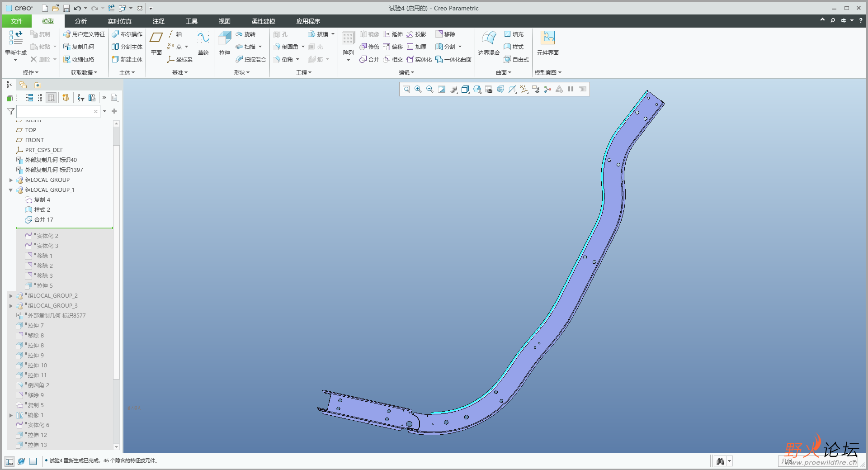Image resolution: width=868 pixels, height=470 pixels.
Task: Expand the 组LOCAL_GROUP tree node
Action: [11, 180]
